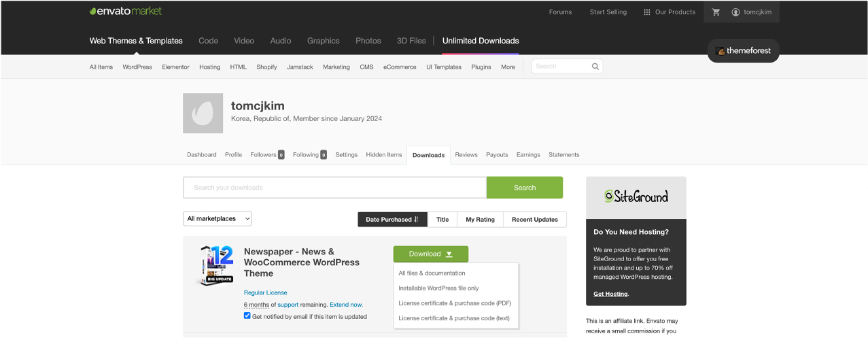Open the Profile tab

[234, 155]
